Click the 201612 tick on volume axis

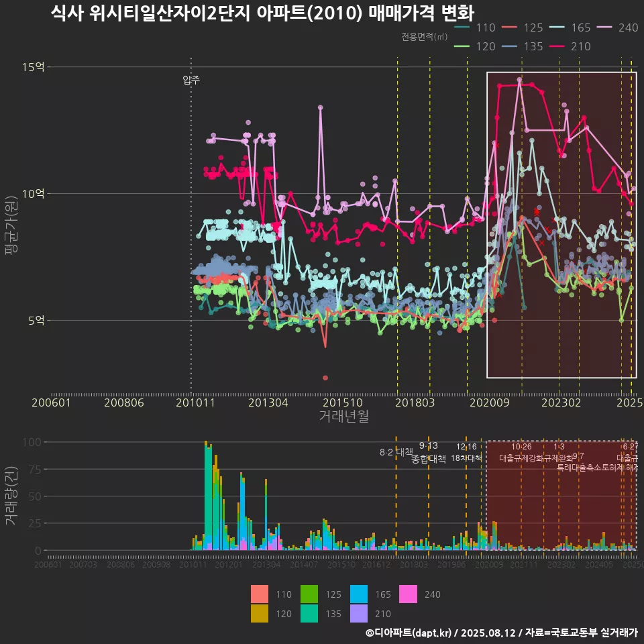[x=376, y=564]
